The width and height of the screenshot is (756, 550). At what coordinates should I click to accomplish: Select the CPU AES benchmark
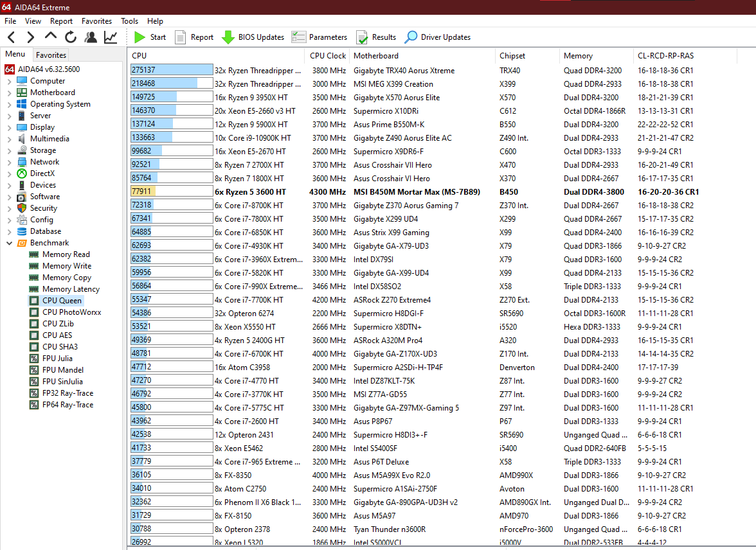57,335
